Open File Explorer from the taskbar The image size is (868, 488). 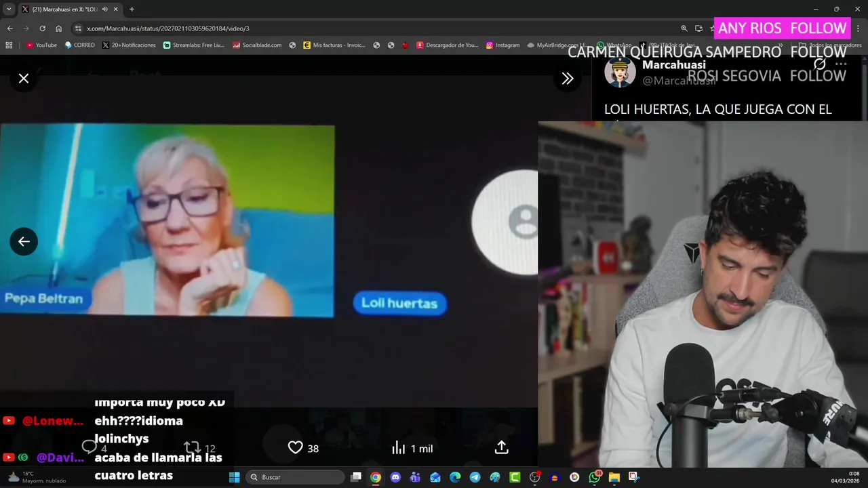pyautogui.click(x=614, y=477)
